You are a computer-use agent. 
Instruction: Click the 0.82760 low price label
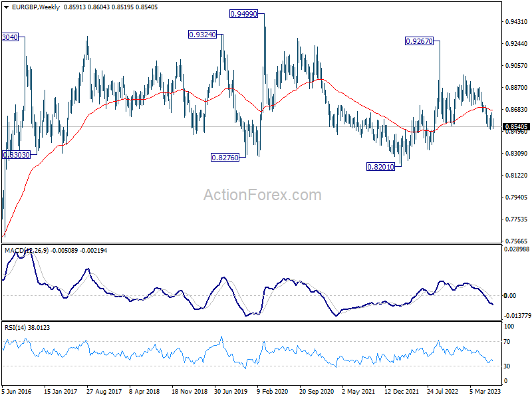(x=225, y=158)
